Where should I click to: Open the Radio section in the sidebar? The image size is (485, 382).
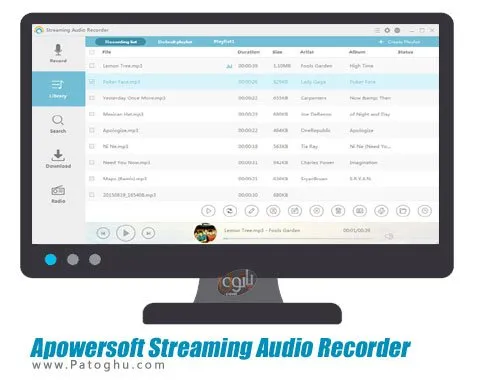coord(58,194)
